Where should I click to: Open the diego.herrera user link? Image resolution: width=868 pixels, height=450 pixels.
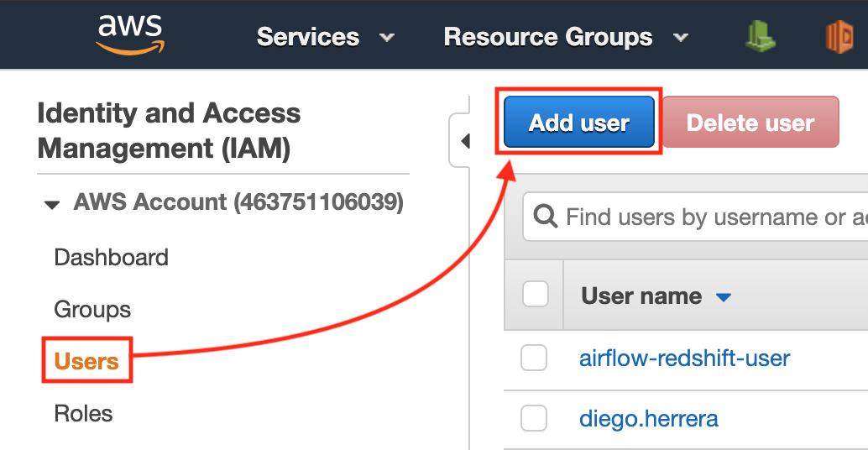click(x=649, y=418)
